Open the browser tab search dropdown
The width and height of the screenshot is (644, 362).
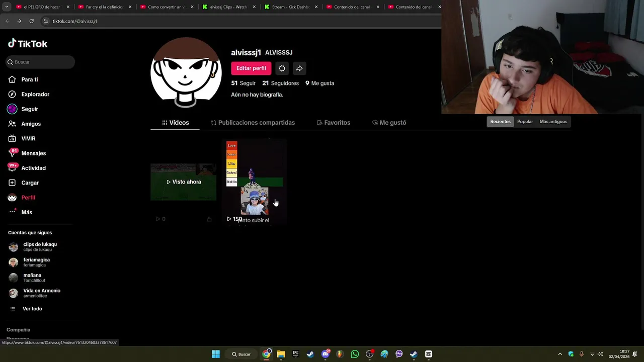(7, 7)
